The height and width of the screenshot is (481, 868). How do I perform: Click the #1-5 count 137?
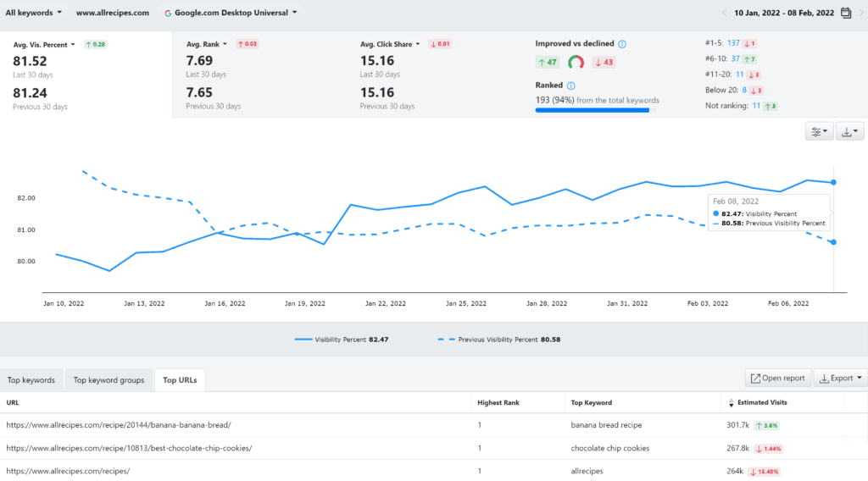[x=733, y=42]
